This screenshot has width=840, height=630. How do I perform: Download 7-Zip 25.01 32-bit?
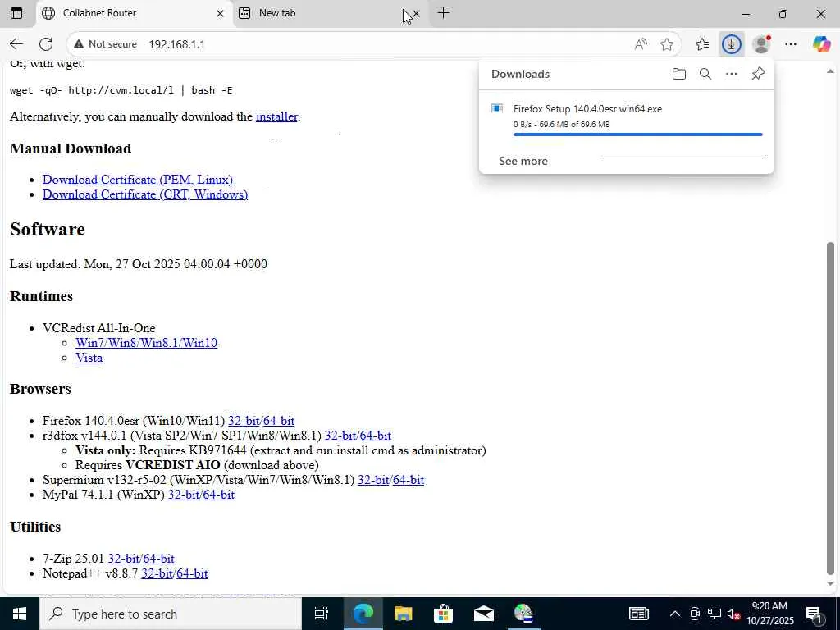pos(124,559)
